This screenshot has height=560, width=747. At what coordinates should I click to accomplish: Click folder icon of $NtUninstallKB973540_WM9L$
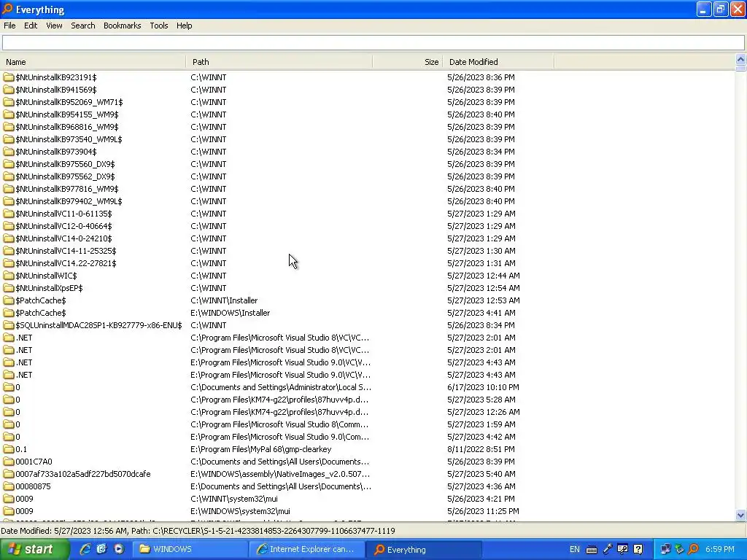9,139
